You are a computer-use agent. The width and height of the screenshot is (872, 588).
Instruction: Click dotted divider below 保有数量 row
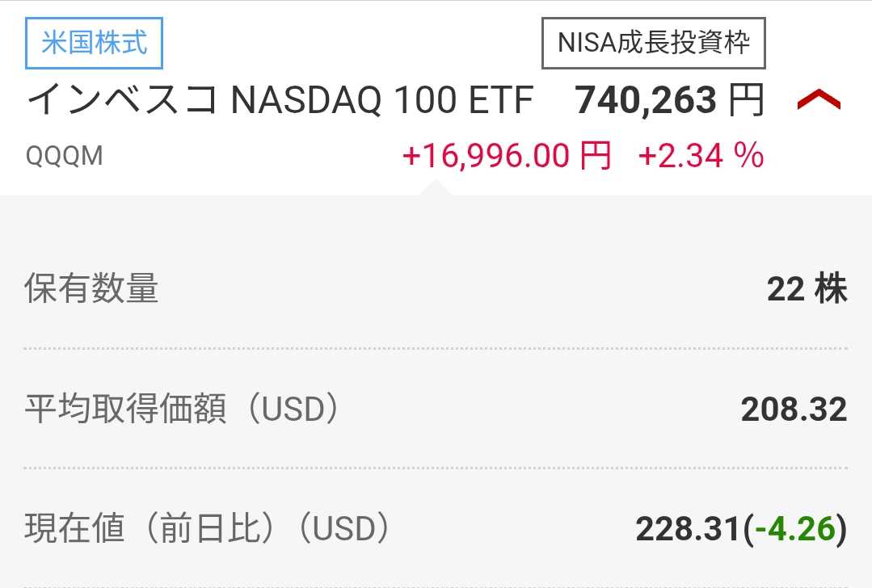436,348
